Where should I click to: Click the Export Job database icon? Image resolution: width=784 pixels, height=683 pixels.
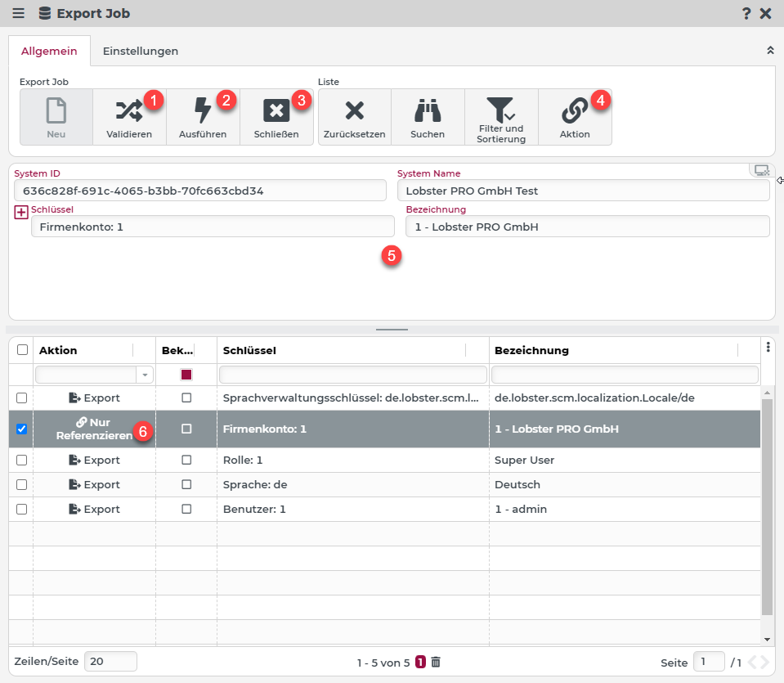pyautogui.click(x=44, y=13)
